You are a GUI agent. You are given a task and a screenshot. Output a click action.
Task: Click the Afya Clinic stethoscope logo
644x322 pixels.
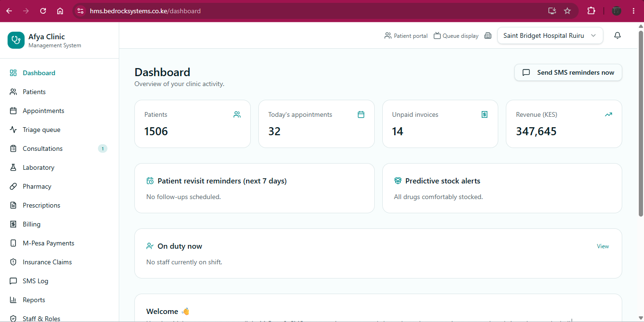pos(16,40)
